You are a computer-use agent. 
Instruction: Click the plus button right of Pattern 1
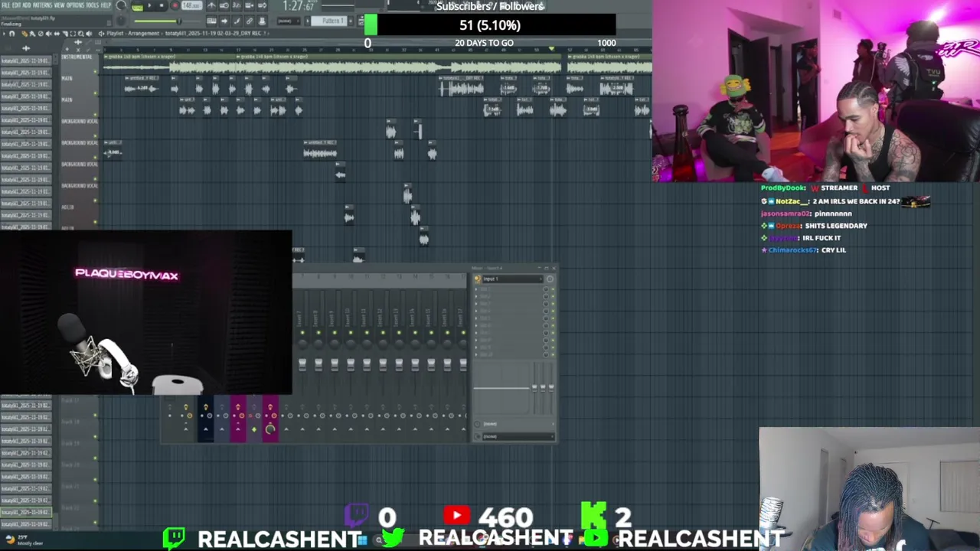point(351,21)
